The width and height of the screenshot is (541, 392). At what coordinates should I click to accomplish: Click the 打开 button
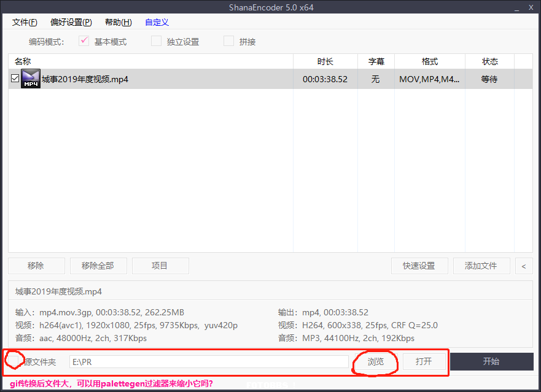point(424,361)
